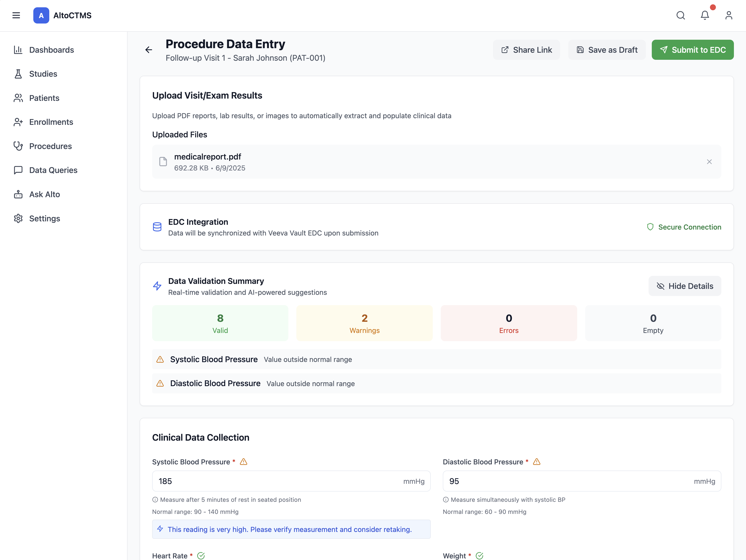Image resolution: width=746 pixels, height=560 pixels.
Task: Click the lightning bolt Data Validation icon
Action: [157, 286]
